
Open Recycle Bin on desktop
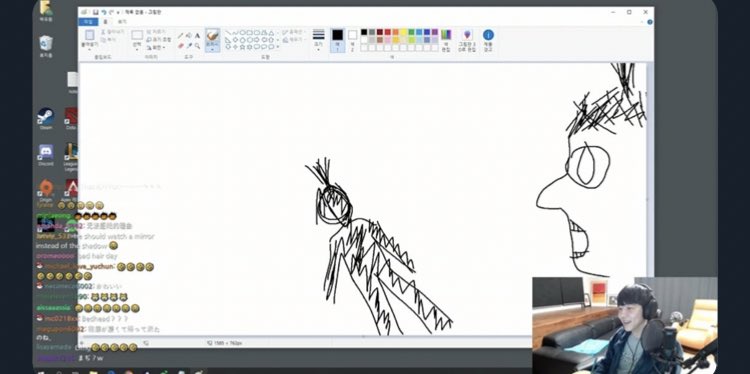[46, 46]
